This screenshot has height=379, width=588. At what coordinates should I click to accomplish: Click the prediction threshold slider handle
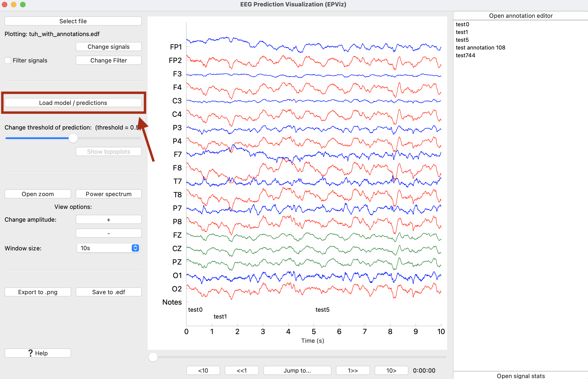point(73,138)
